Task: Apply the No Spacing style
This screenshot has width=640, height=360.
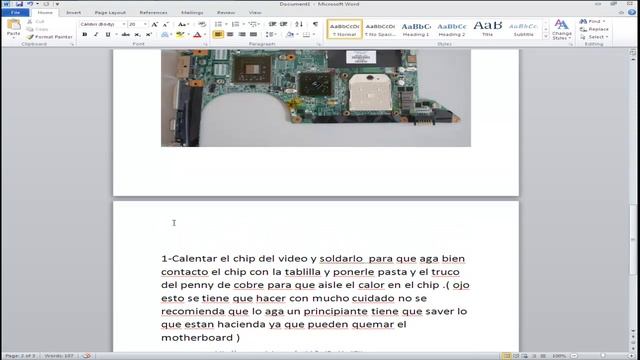Action: [x=380, y=29]
